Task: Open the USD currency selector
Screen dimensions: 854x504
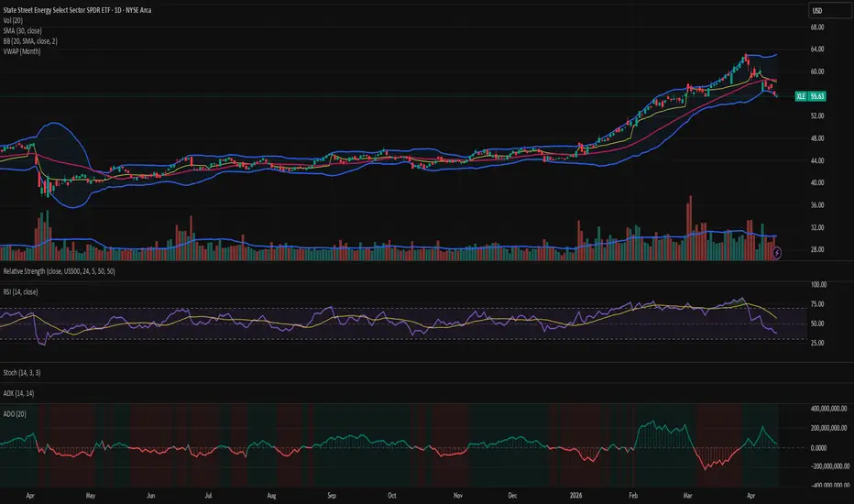Action: pyautogui.click(x=829, y=10)
